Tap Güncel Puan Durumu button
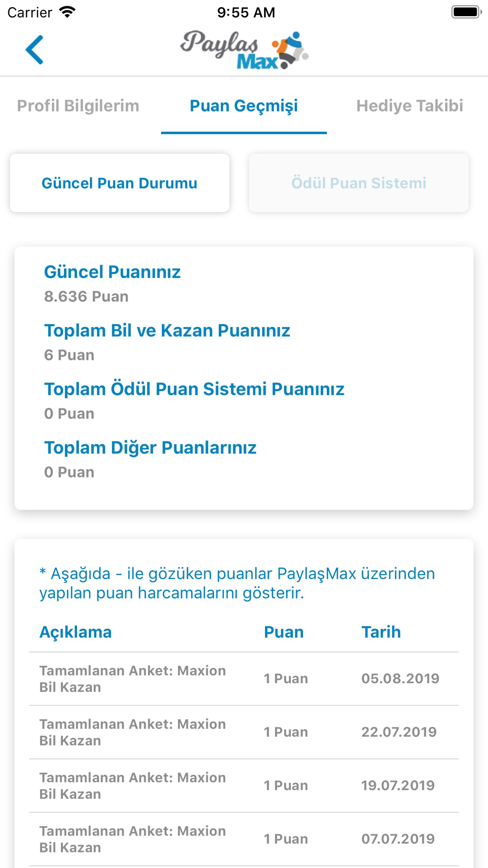The image size is (488, 868). (x=120, y=183)
